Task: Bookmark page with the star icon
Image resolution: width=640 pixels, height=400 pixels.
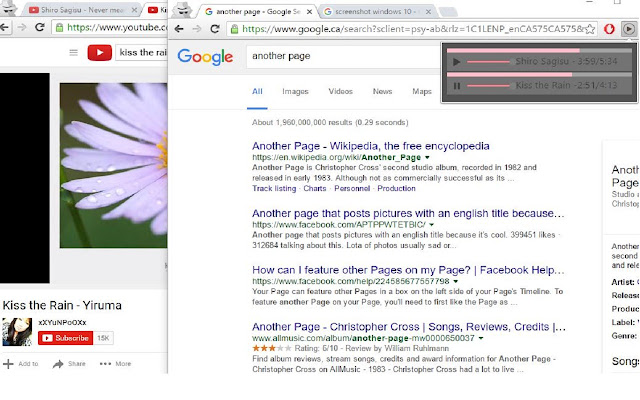Action: pos(590,29)
